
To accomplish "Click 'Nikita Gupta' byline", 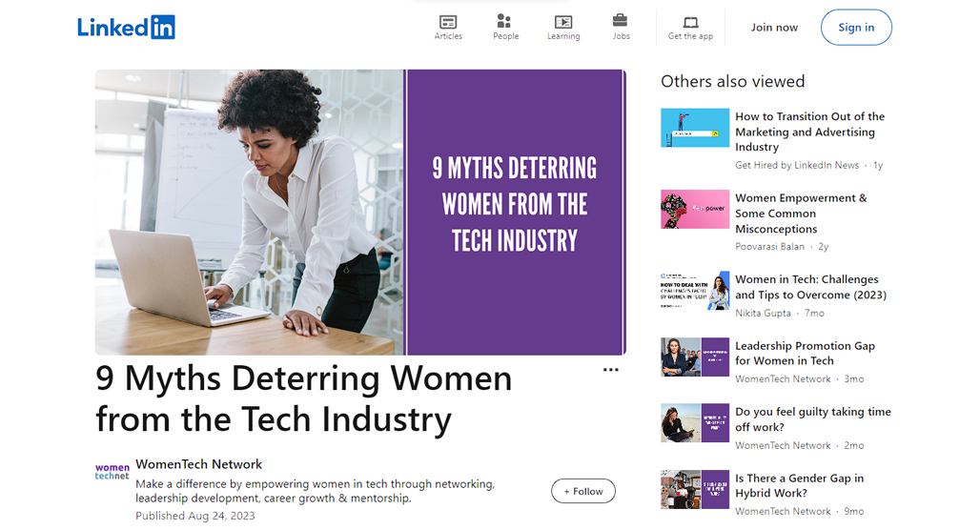I will point(763,313).
